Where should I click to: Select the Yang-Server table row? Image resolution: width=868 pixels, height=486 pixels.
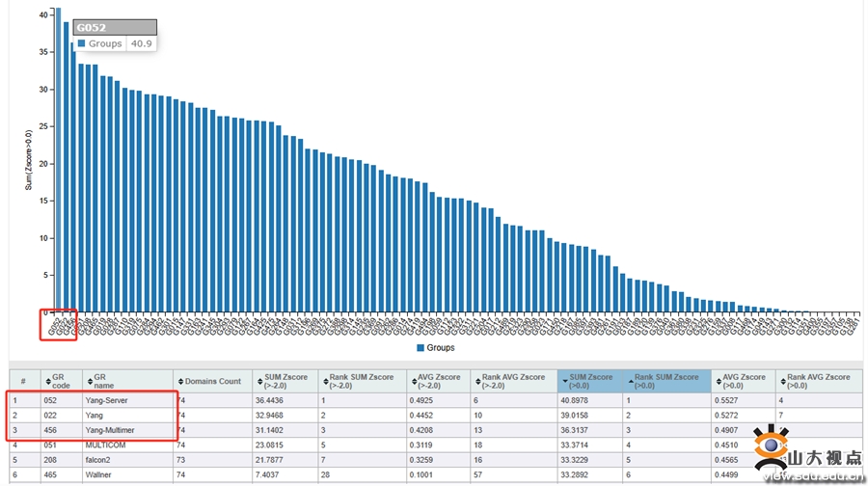pyautogui.click(x=435, y=400)
